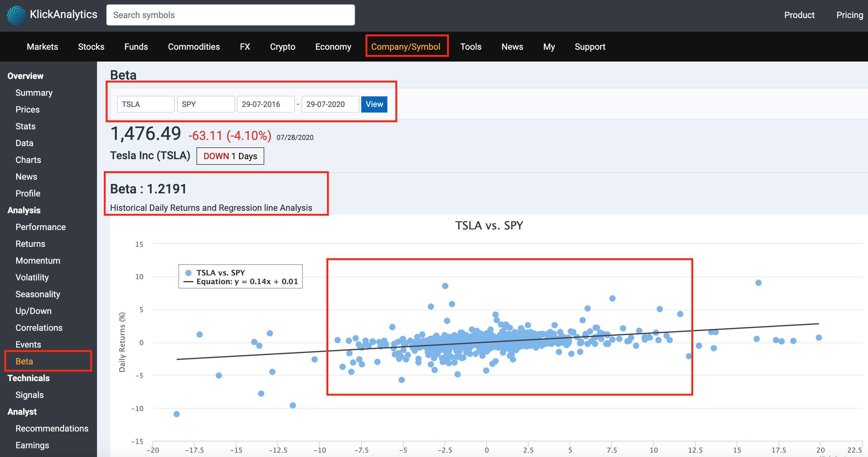Open the Markets menu
Viewport: 868px width, 457px height.
click(x=43, y=47)
